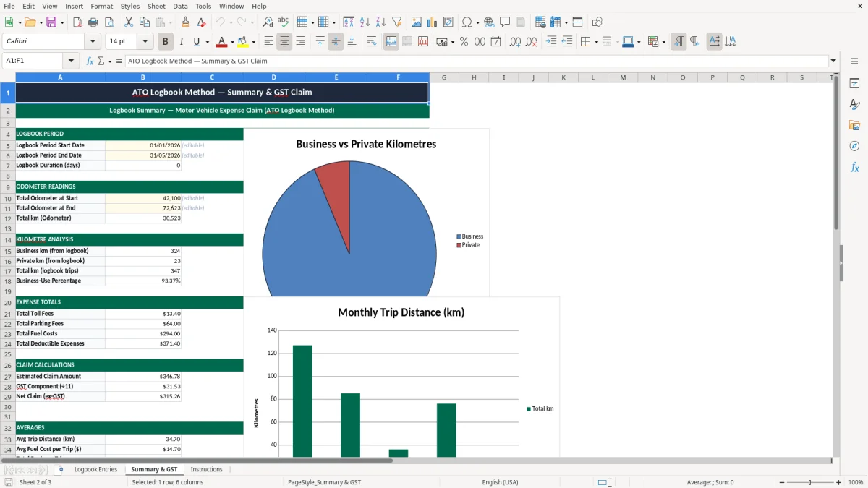The image size is (868, 488).
Task: Click the Formula equals button
Action: tap(119, 61)
